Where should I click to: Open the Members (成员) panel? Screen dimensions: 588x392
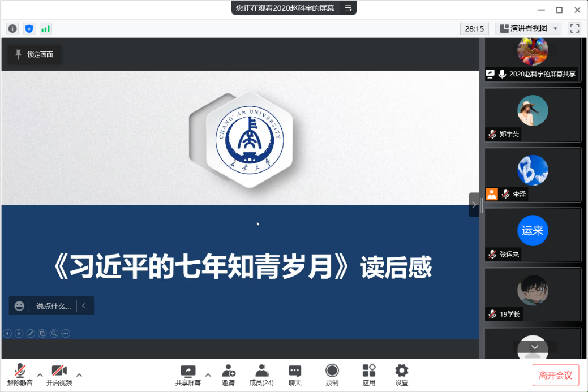[261, 375]
